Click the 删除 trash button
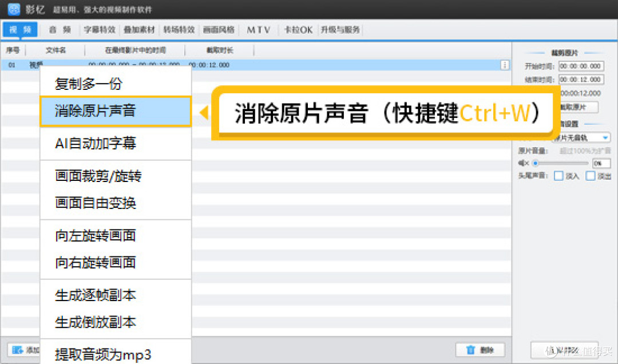Viewport: 618px width, 364px height. coord(480,350)
